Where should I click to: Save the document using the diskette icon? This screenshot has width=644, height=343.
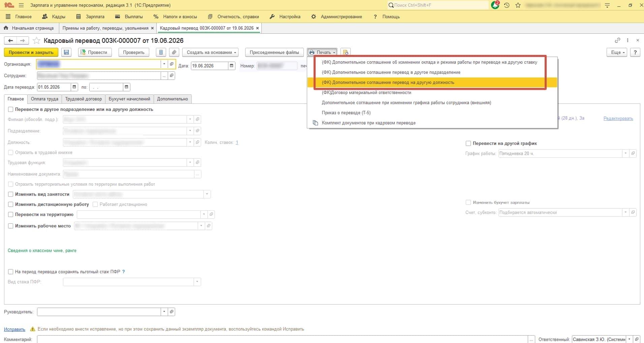[66, 52]
